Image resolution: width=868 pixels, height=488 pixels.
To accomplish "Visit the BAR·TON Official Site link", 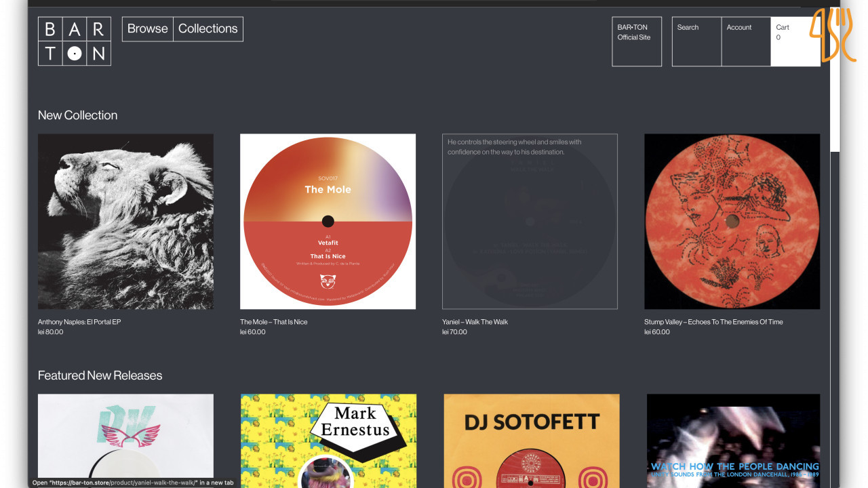I will pyautogui.click(x=637, y=41).
